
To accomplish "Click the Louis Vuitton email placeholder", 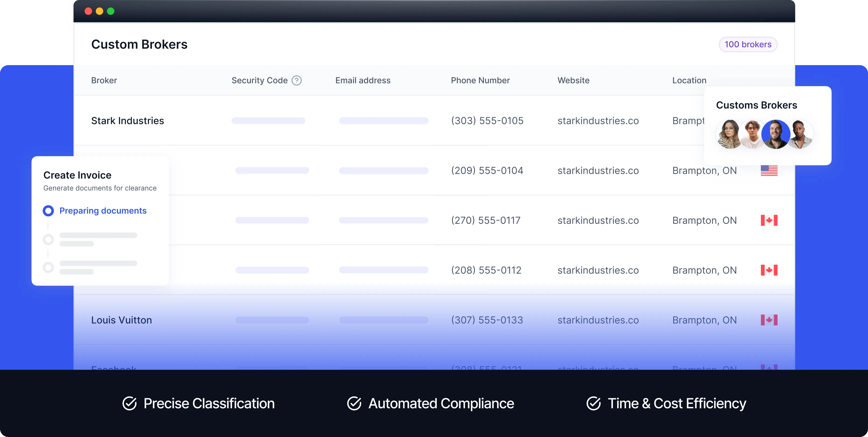I will point(383,320).
